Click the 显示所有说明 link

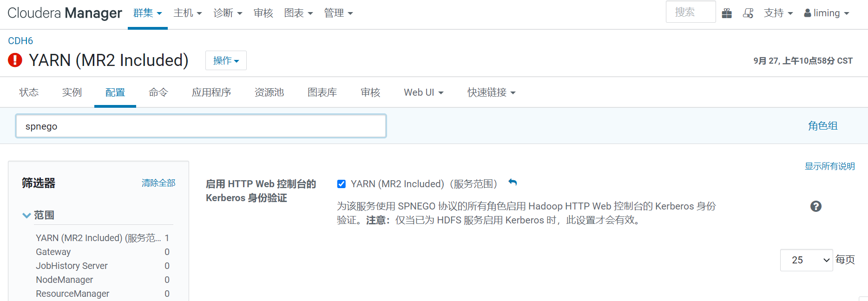coord(830,166)
